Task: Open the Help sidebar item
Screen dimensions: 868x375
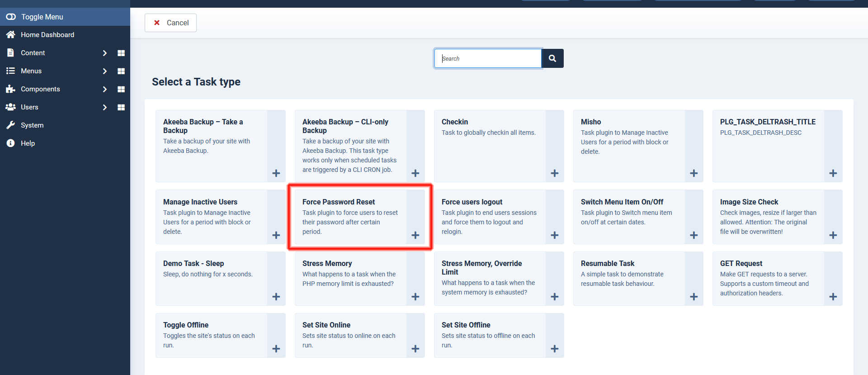Action: click(x=28, y=143)
